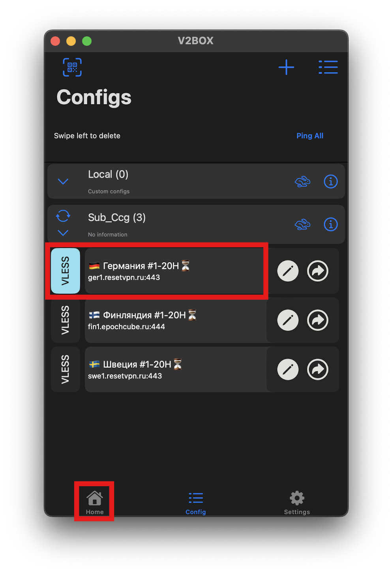Share the Финляндия #1-20H config

318,320
